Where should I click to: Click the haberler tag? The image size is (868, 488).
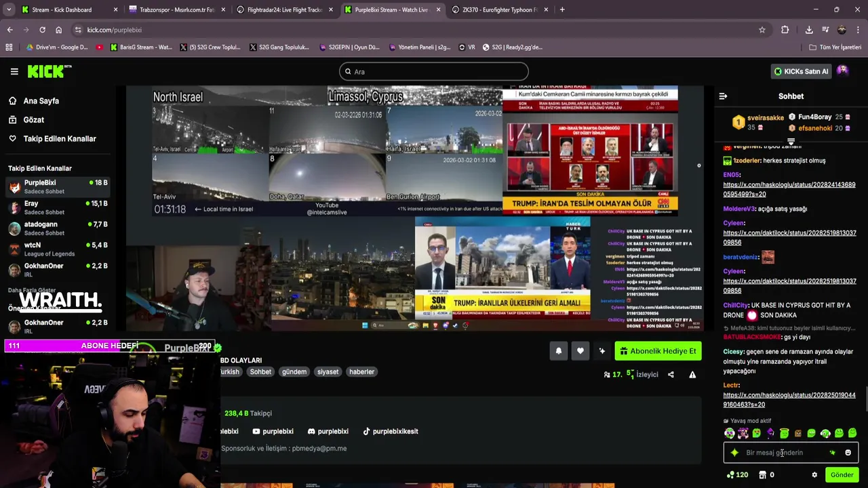tap(361, 371)
